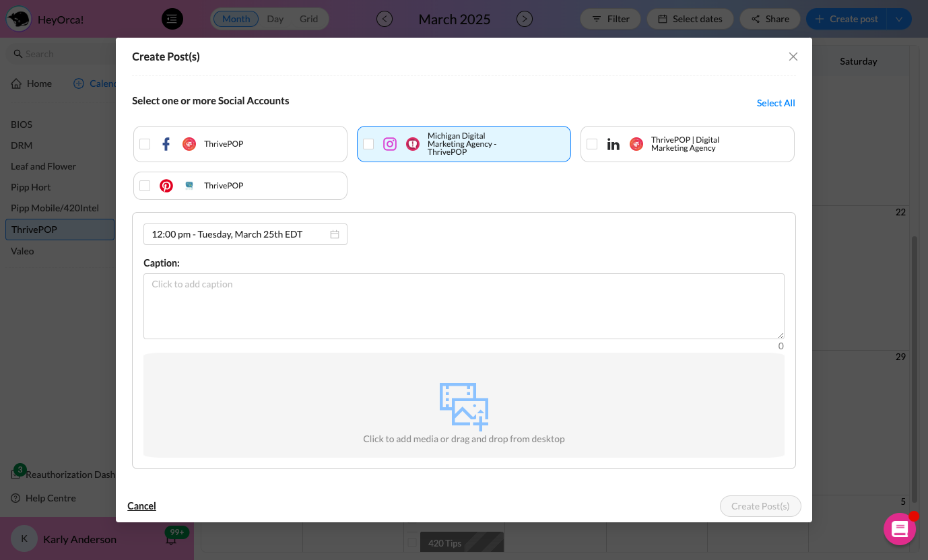Collapse sidebar with black menu icon
This screenshot has width=928, height=560.
[172, 19]
